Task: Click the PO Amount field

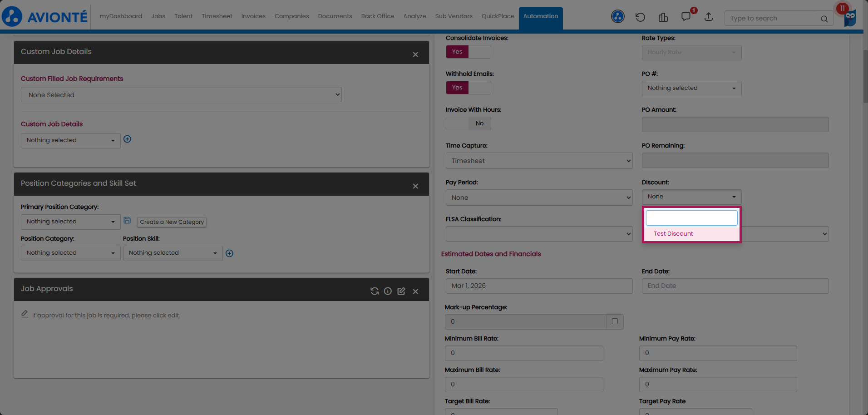Action: [x=735, y=124]
